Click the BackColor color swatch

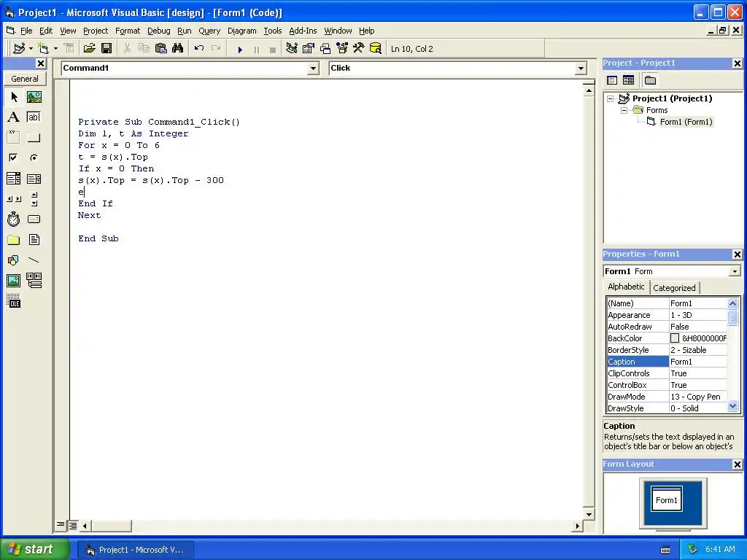(675, 338)
